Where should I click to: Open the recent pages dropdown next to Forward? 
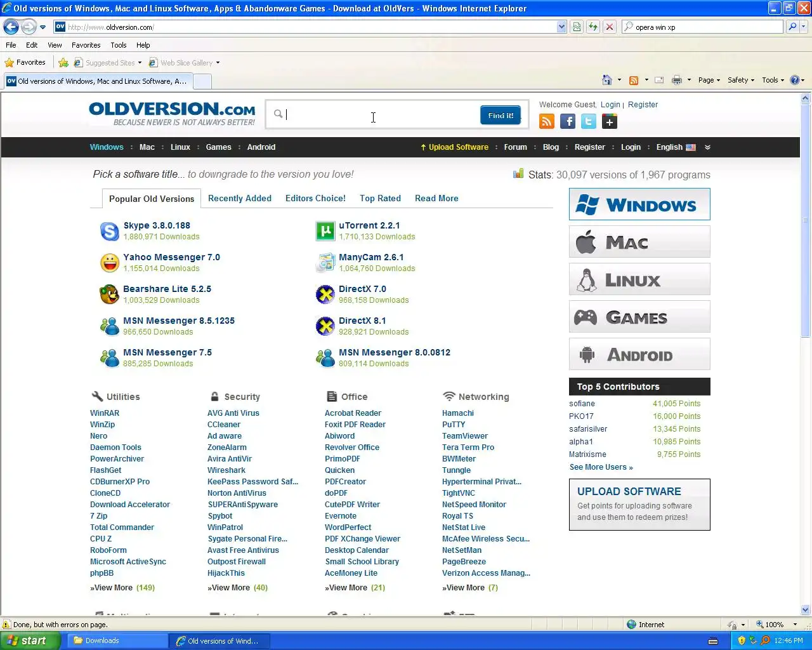pyautogui.click(x=43, y=27)
